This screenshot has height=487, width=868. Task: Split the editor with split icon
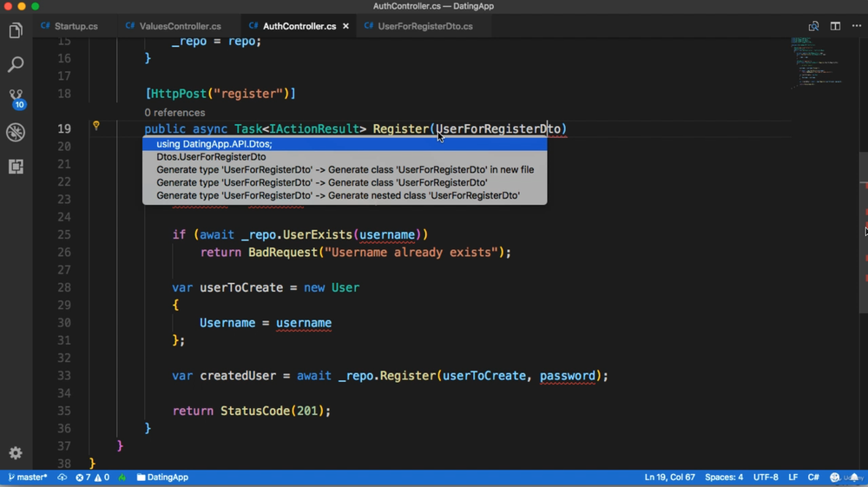coord(835,26)
